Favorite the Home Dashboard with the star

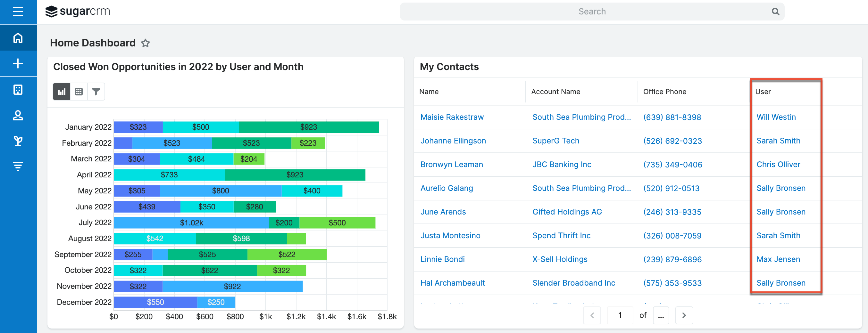tap(145, 43)
